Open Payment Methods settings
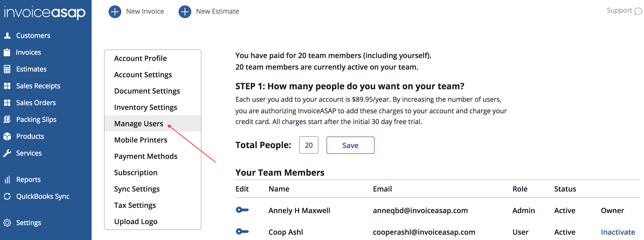This screenshot has width=644, height=240. coord(146,156)
